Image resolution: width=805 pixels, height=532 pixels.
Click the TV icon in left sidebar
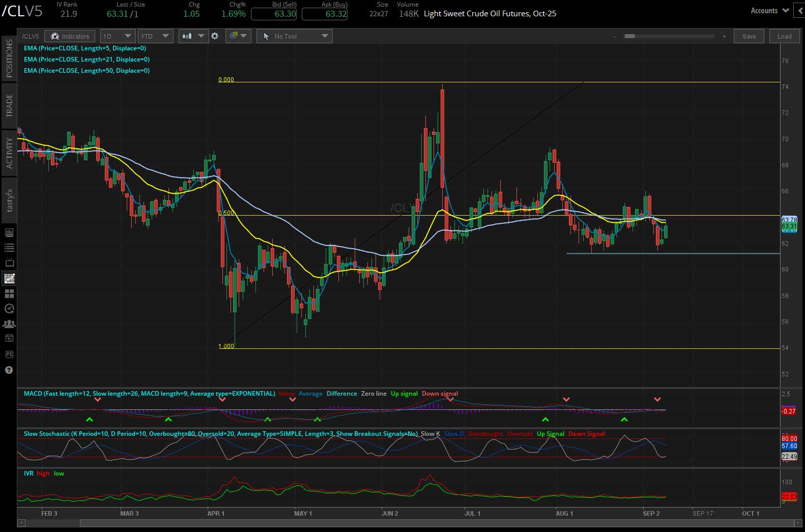click(x=9, y=263)
